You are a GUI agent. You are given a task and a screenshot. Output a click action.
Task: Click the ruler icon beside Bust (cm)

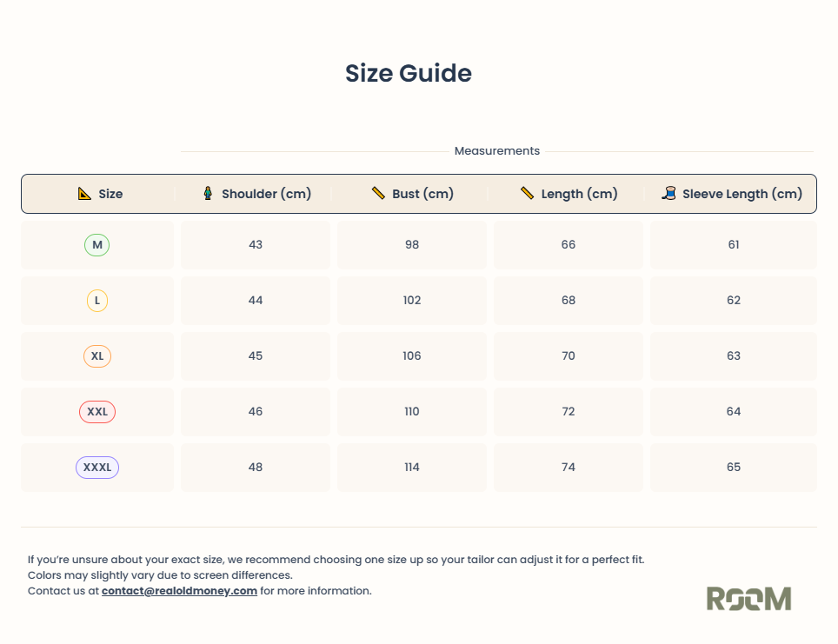(378, 193)
